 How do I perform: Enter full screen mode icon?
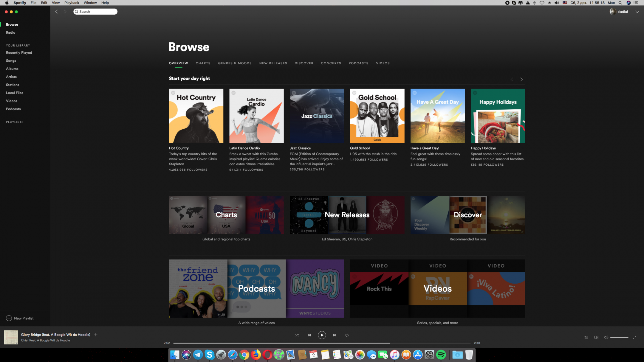pyautogui.click(x=634, y=338)
